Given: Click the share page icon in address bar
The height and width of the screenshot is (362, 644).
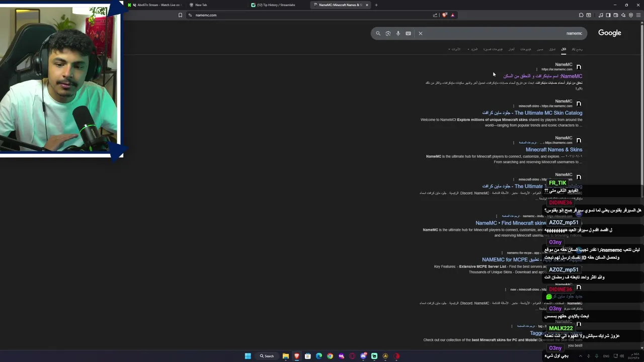Looking at the screenshot, I should pyautogui.click(x=435, y=15).
